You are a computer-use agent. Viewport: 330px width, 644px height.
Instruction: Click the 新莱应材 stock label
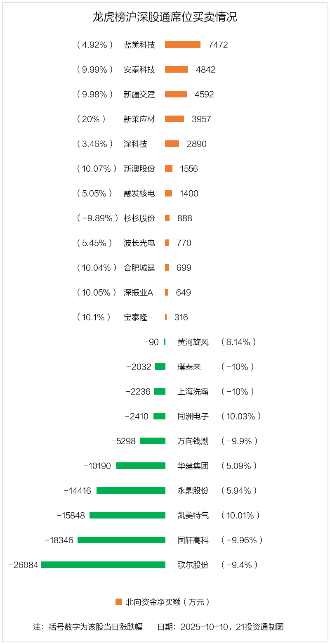coord(139,119)
